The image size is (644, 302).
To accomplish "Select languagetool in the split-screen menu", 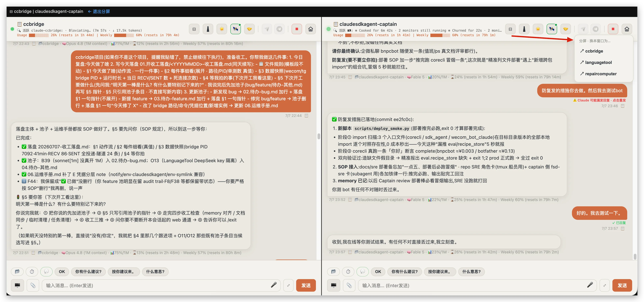I will click(604, 62).
